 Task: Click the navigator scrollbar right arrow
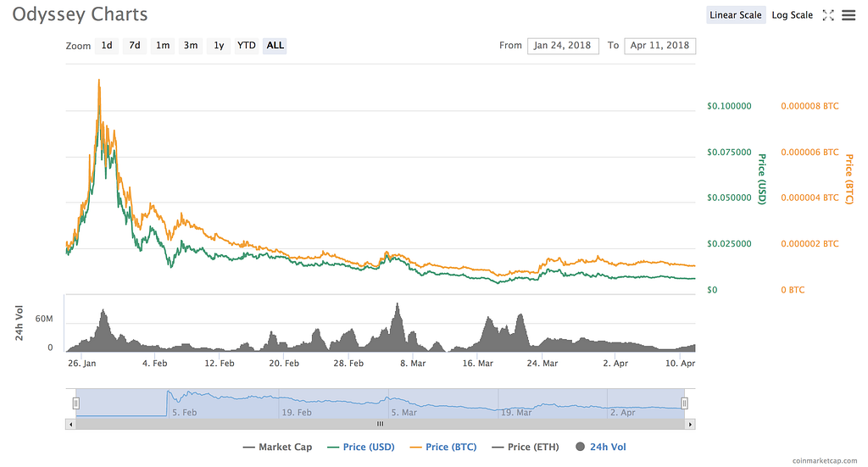tap(690, 425)
